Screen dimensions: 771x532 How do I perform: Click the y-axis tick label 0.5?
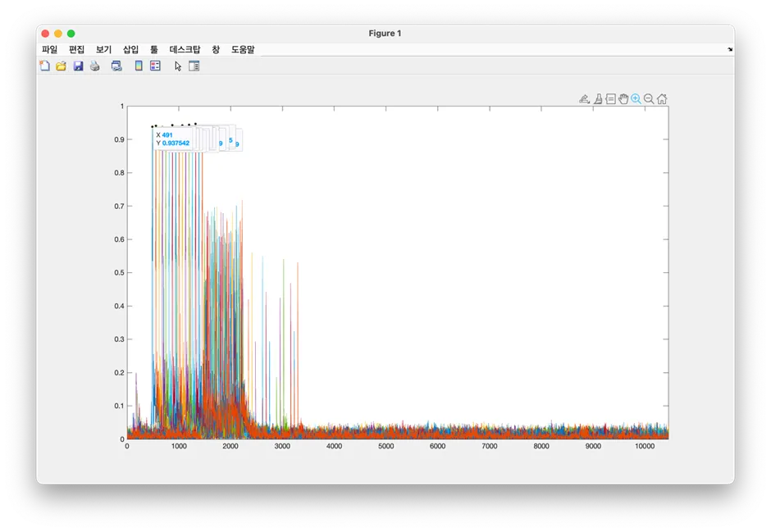(119, 273)
